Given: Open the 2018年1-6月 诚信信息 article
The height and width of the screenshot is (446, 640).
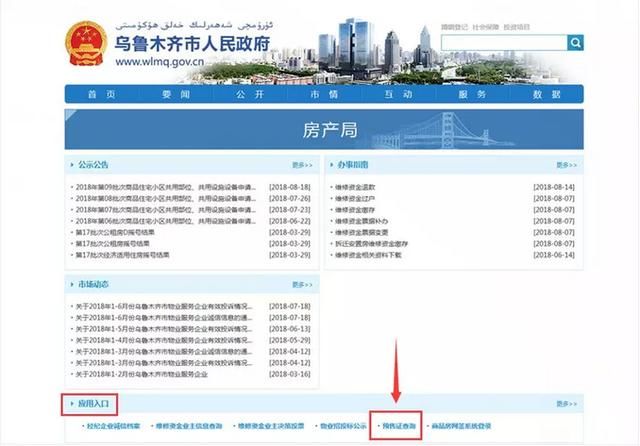Looking at the screenshot, I should [164, 318].
